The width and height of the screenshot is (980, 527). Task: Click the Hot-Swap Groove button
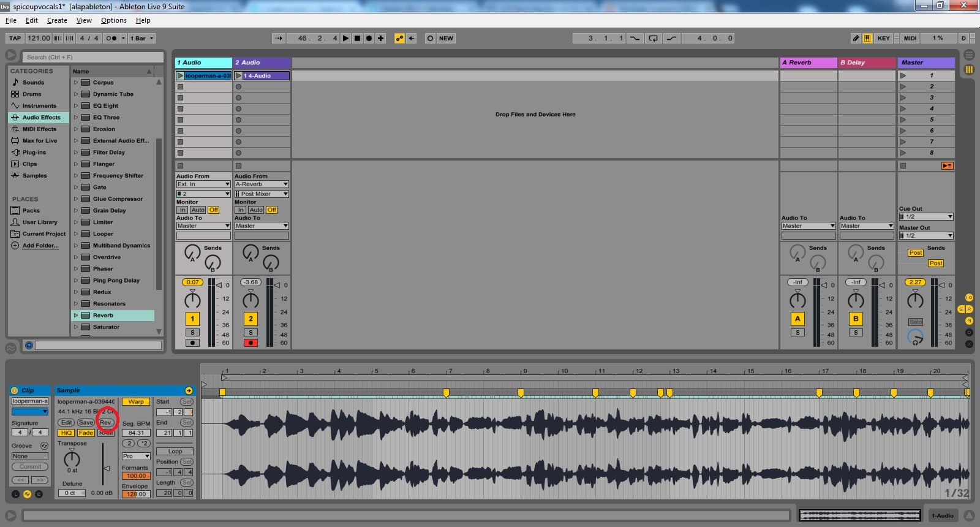point(44,445)
